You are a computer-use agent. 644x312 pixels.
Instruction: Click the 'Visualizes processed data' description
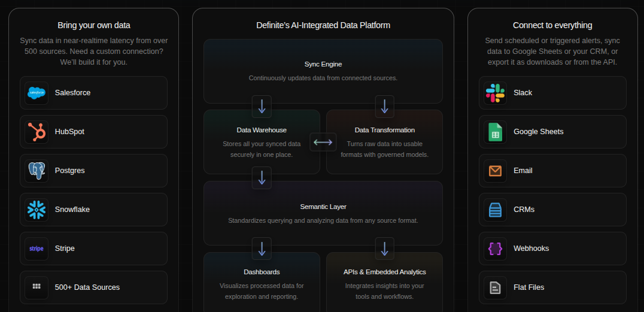pos(262,292)
